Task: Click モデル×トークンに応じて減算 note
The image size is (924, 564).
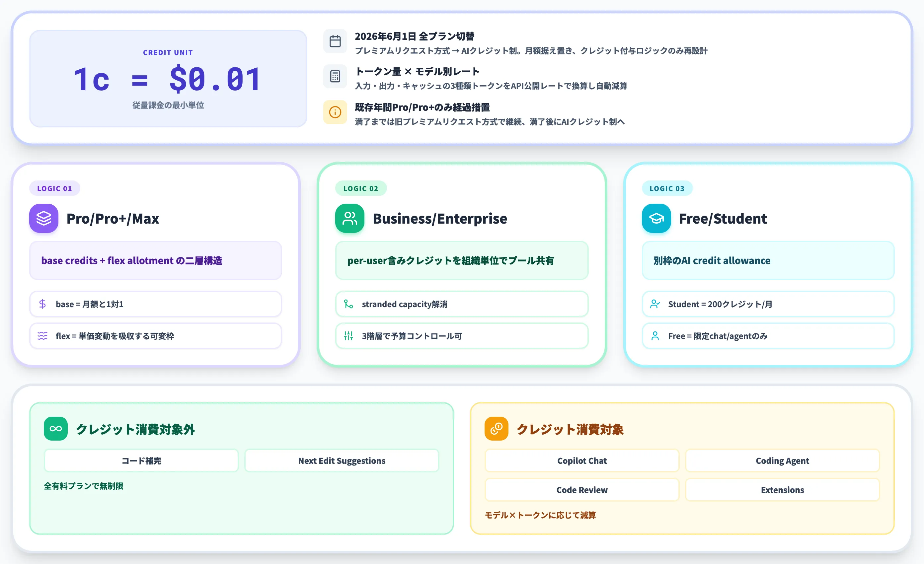Action: pyautogui.click(x=540, y=515)
